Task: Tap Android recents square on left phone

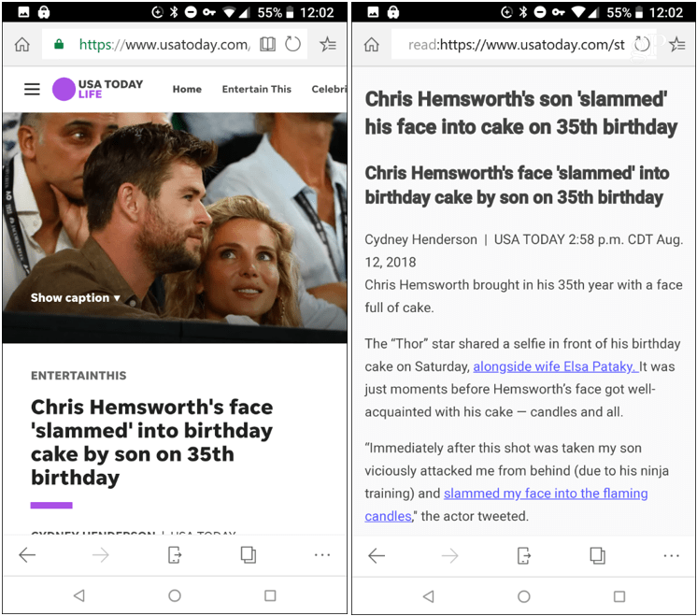Action: [270, 595]
